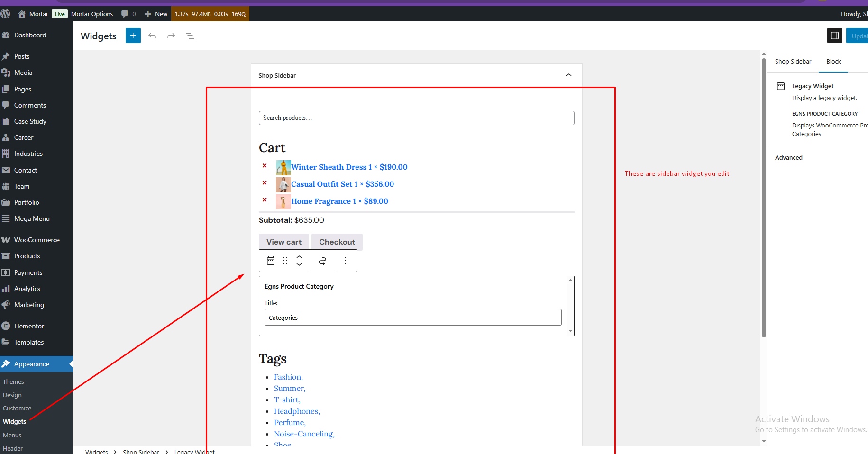Open WooCommerce admin menu
Image resolution: width=868 pixels, height=454 pixels.
click(x=37, y=240)
